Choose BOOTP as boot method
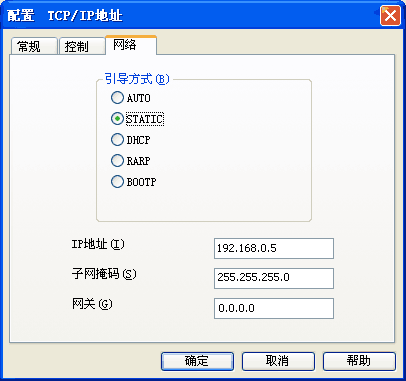Viewport: 406px width, 381px height. tap(117, 182)
